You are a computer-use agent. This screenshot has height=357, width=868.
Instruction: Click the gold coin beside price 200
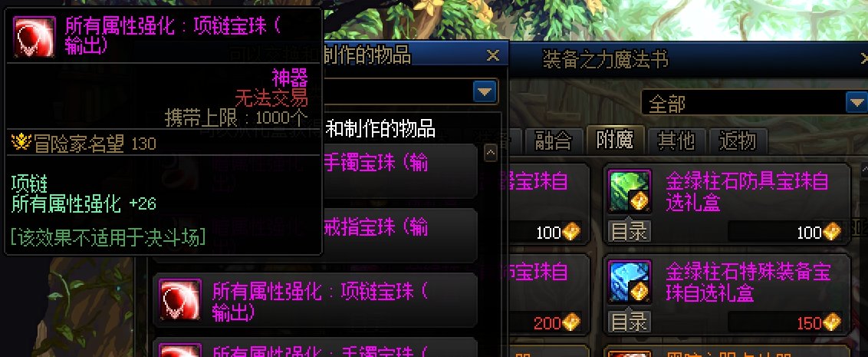point(570,322)
